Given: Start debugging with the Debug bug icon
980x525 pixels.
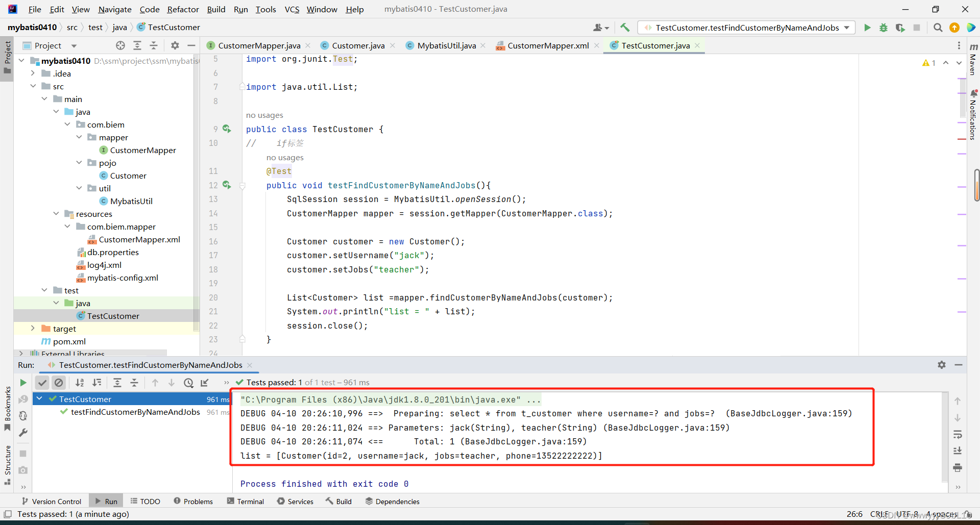Looking at the screenshot, I should click(x=884, y=28).
